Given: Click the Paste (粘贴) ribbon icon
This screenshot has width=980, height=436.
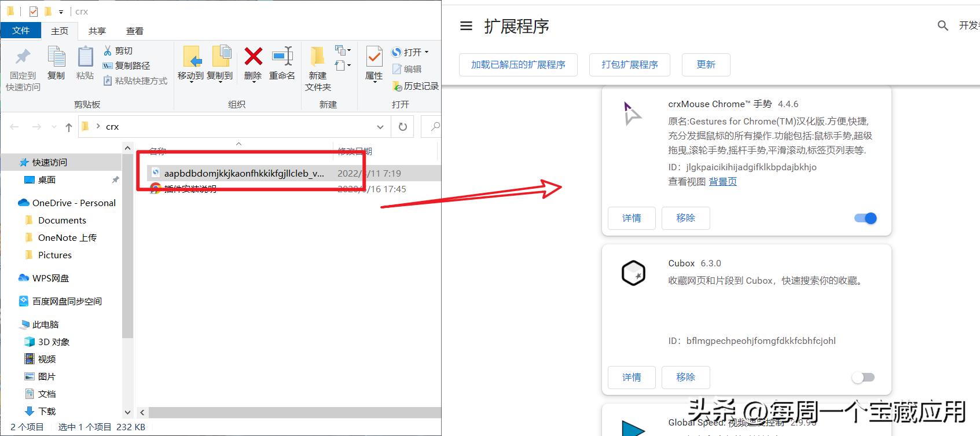Looking at the screenshot, I should coord(85,57).
